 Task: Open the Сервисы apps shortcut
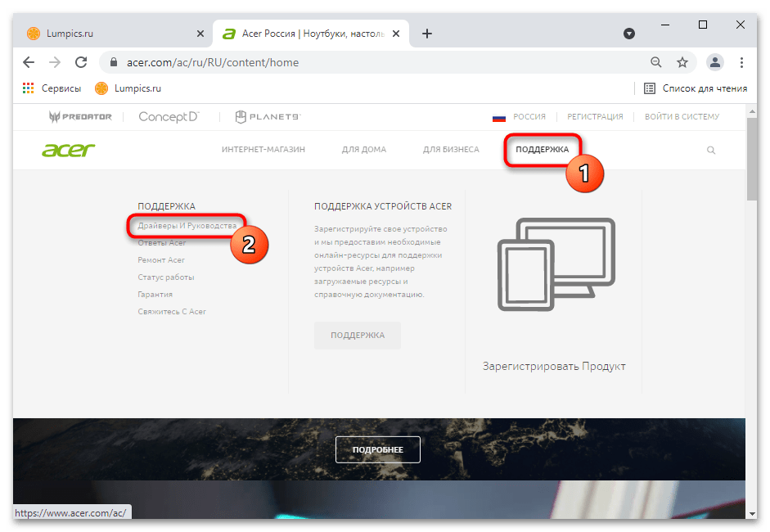52,88
